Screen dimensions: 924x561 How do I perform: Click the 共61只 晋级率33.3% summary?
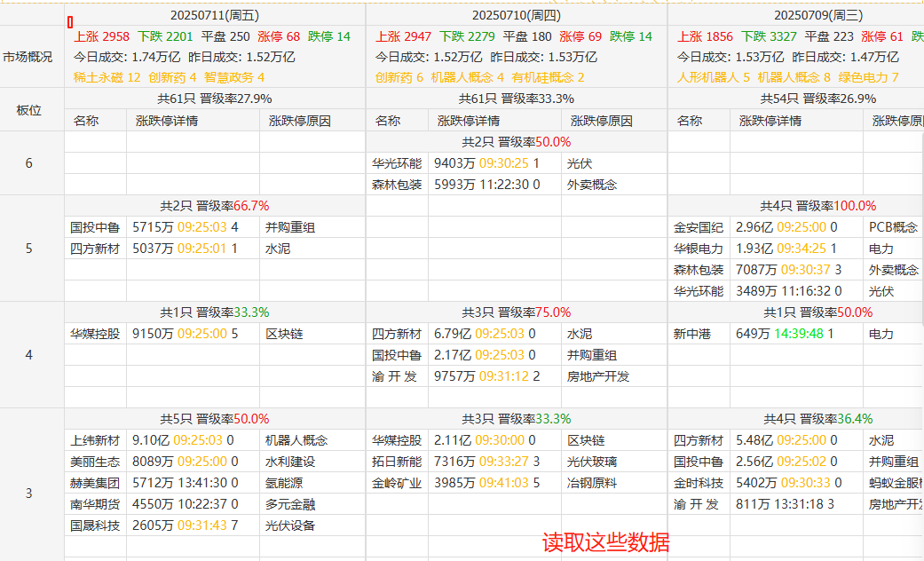[x=517, y=99]
